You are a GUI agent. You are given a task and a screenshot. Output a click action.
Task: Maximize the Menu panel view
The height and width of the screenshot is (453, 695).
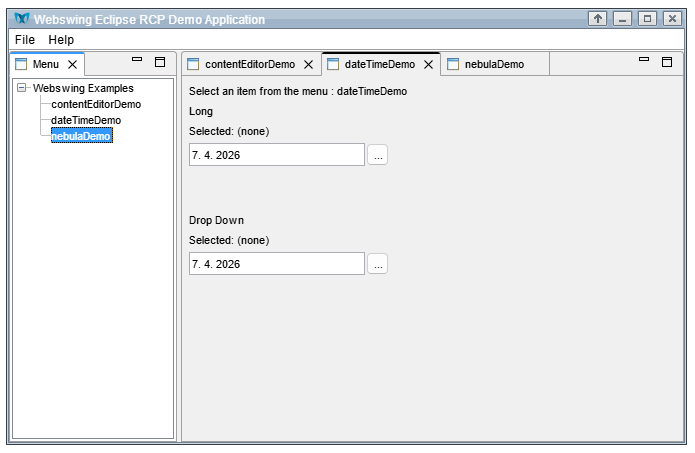[159, 62]
